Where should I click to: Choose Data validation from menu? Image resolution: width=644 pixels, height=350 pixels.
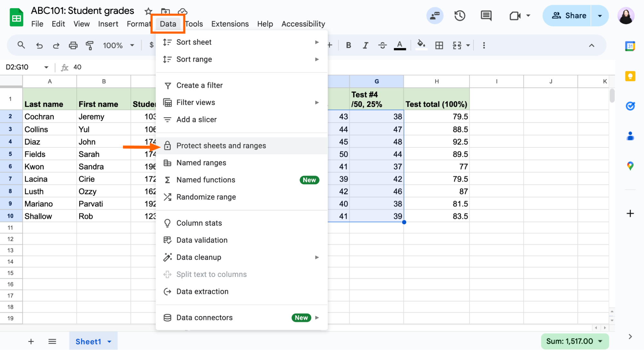coord(202,240)
